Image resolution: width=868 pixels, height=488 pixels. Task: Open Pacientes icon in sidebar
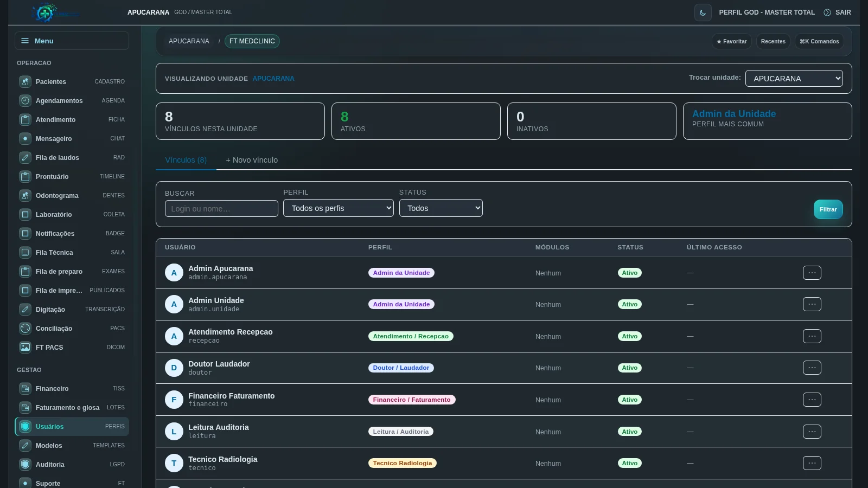tap(25, 82)
